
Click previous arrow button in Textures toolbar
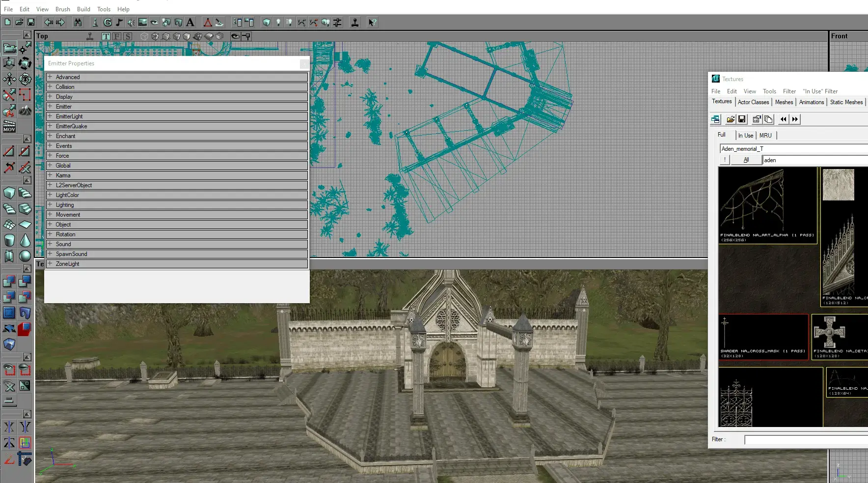point(783,119)
